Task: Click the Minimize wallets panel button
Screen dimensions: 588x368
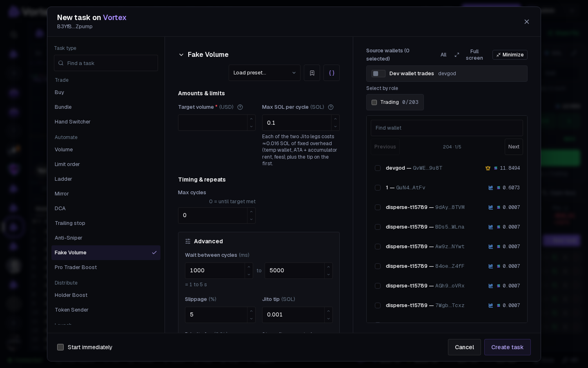Action: [x=510, y=55]
